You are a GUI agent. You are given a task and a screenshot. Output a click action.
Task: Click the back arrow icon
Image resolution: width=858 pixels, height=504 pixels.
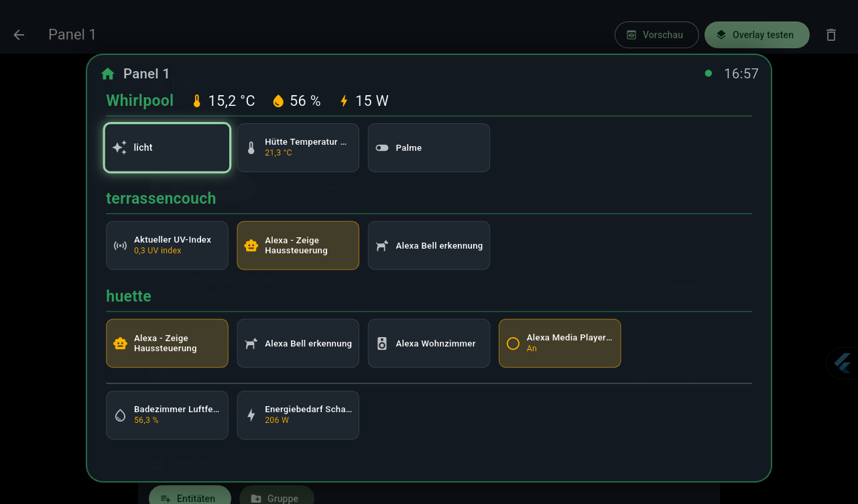coord(19,35)
